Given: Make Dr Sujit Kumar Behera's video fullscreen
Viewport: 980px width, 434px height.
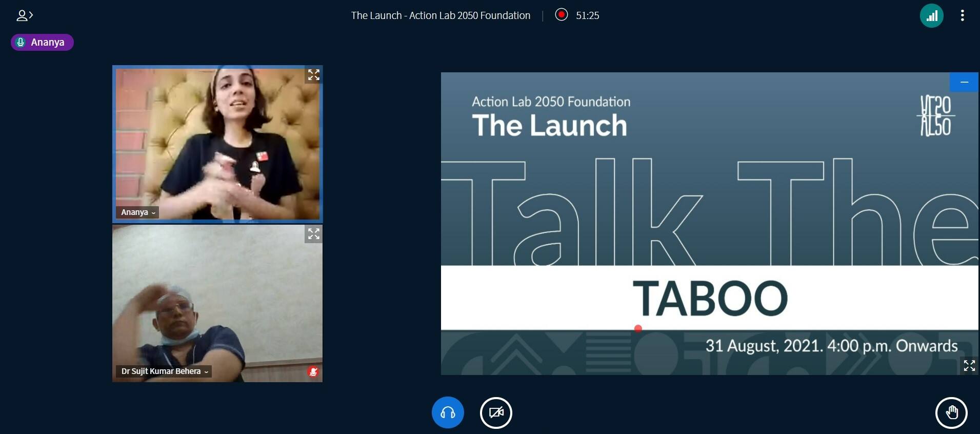Looking at the screenshot, I should [x=313, y=234].
